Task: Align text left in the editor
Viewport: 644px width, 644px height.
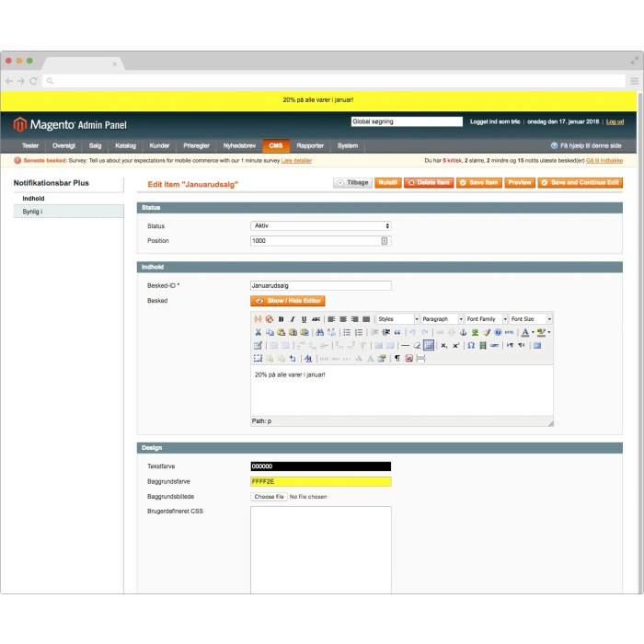Action: click(x=331, y=319)
